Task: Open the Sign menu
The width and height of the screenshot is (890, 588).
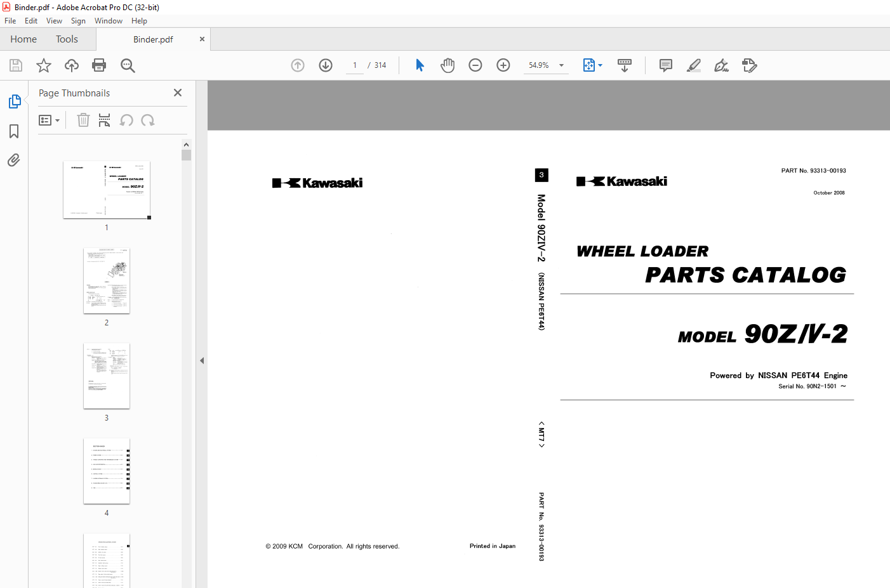Action: [x=78, y=21]
